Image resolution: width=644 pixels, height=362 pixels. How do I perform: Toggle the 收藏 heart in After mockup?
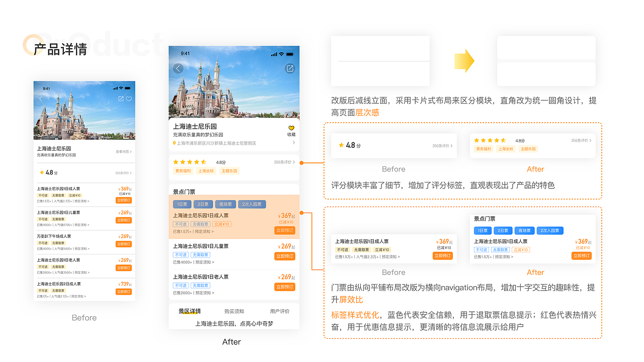[291, 128]
